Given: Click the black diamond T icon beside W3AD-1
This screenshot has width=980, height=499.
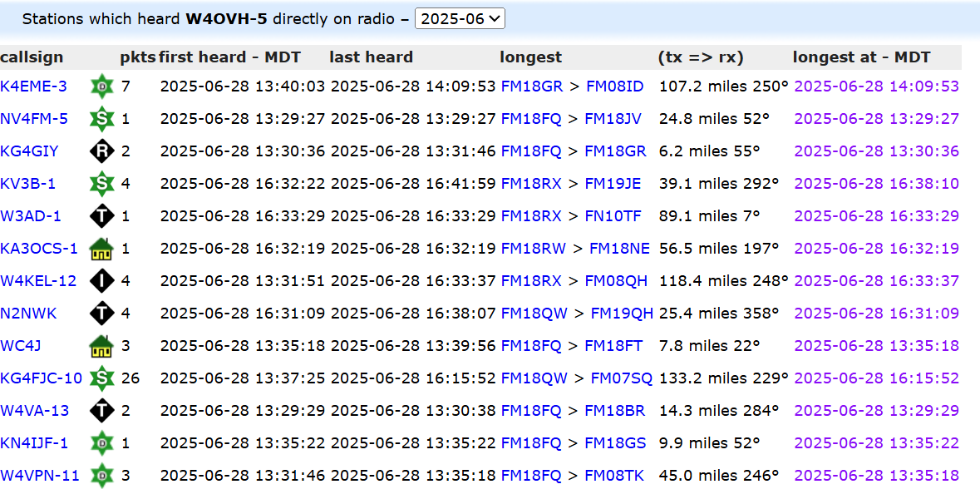Looking at the screenshot, I should [101, 216].
